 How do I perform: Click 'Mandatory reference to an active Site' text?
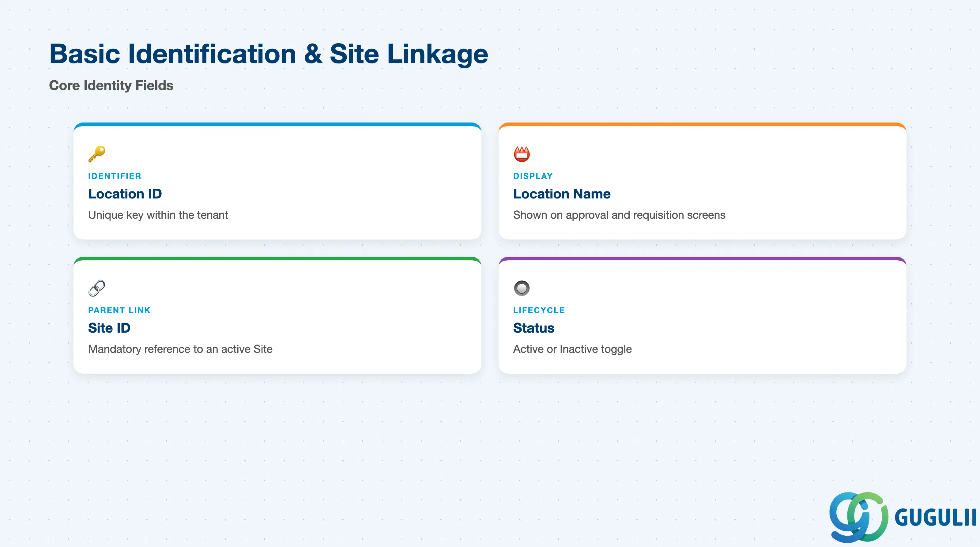click(180, 349)
